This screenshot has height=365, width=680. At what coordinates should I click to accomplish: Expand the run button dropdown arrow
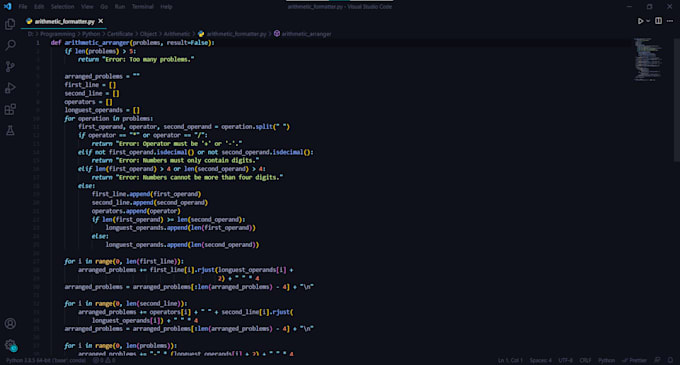click(x=648, y=21)
